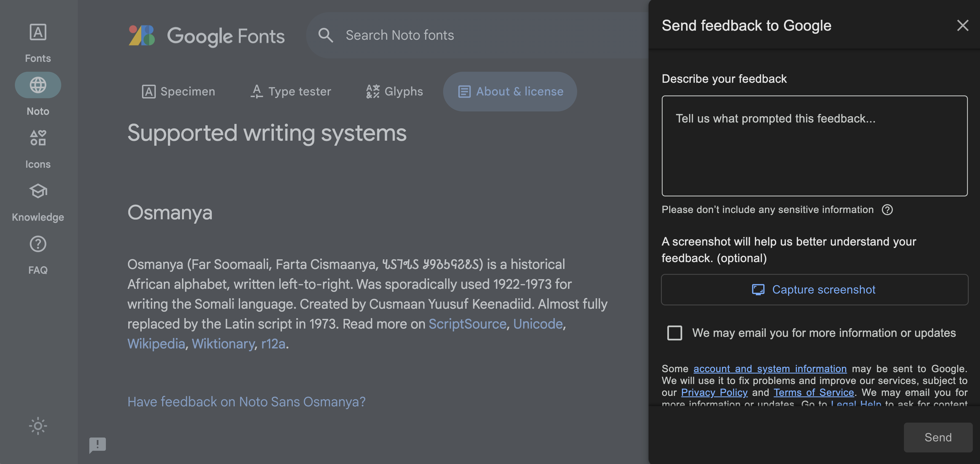
Task: Click the Capture screenshot button
Action: pyautogui.click(x=815, y=289)
